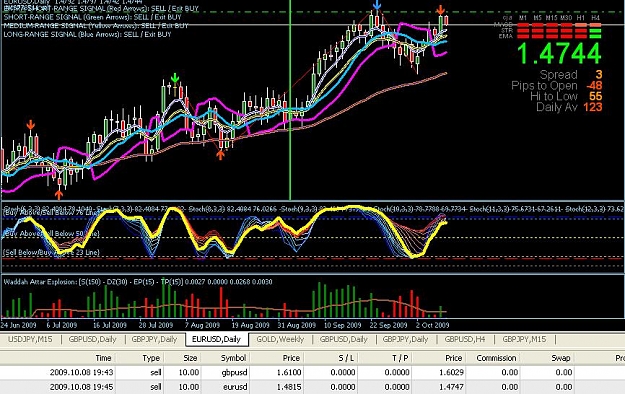Click the Sell Below/Buy Above 23 Line label
This screenshot has width=625, height=394.
pos(51,252)
